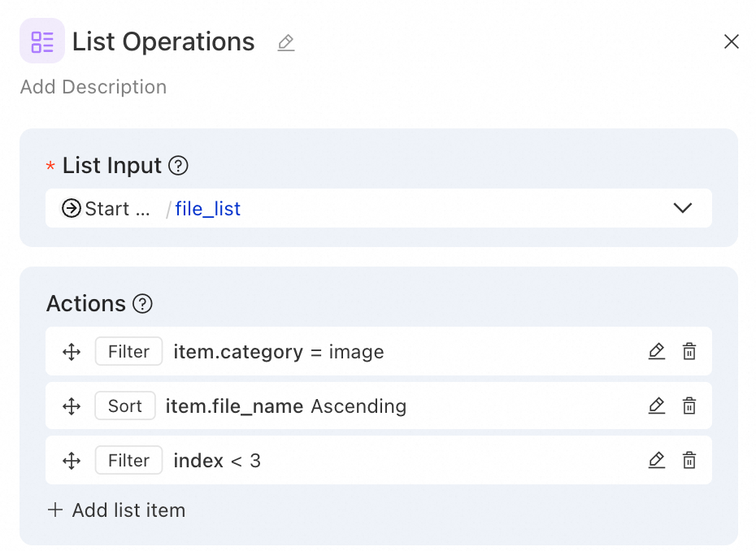Select the file_list variable field

[208, 209]
